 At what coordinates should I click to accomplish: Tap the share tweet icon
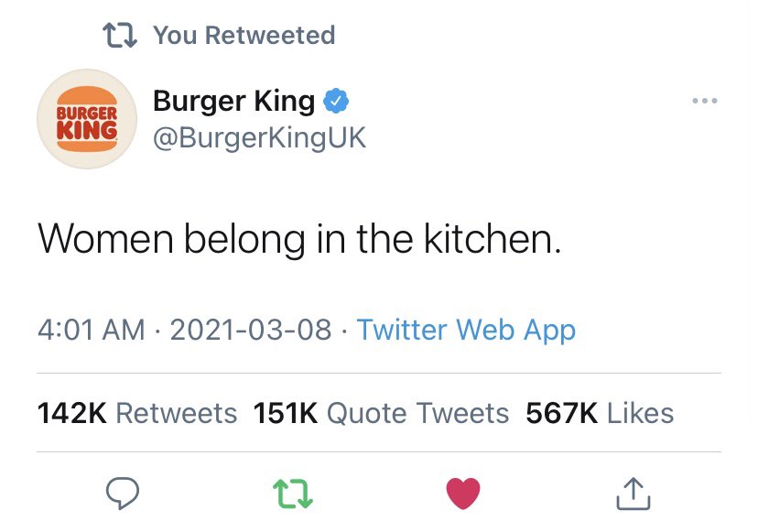click(x=633, y=494)
